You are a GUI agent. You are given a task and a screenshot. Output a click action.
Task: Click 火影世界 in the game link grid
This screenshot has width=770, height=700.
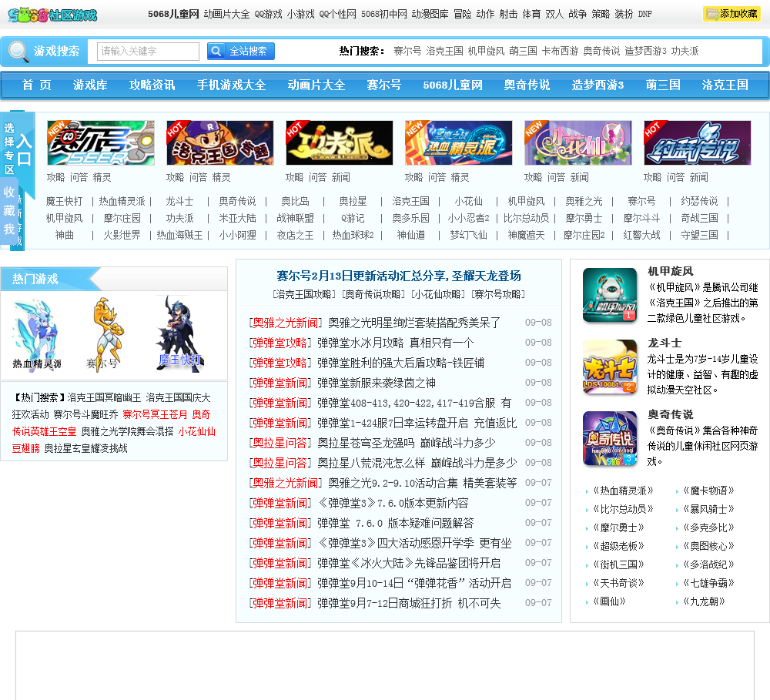[122, 235]
